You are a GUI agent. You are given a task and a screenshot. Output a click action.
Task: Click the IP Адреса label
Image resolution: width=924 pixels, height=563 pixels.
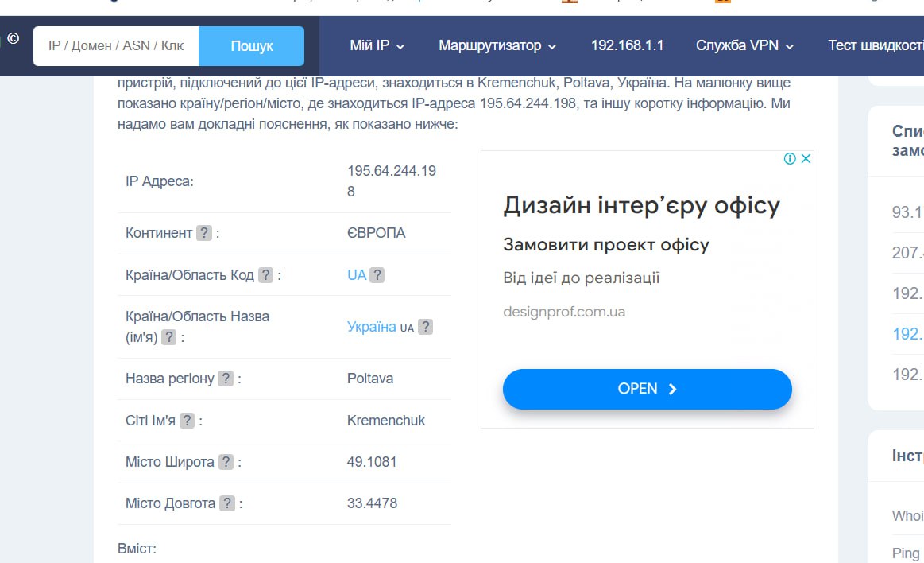coord(159,181)
